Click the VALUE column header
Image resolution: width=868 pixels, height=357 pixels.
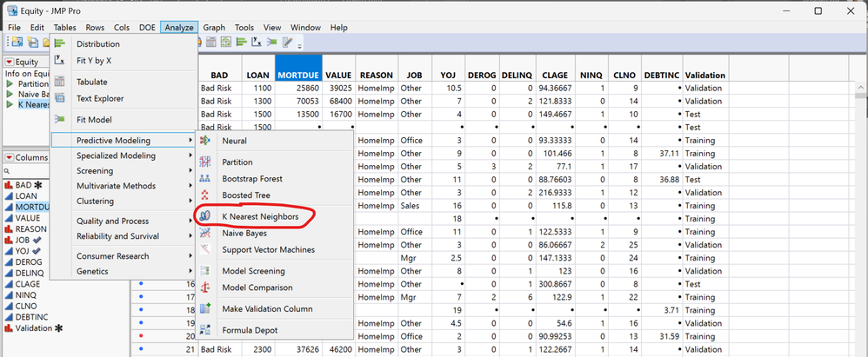pos(339,76)
